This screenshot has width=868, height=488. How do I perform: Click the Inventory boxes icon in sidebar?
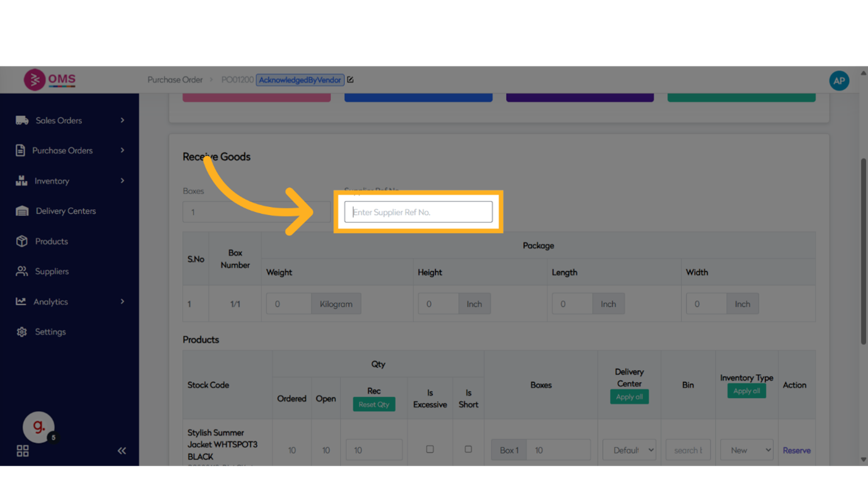pyautogui.click(x=21, y=180)
